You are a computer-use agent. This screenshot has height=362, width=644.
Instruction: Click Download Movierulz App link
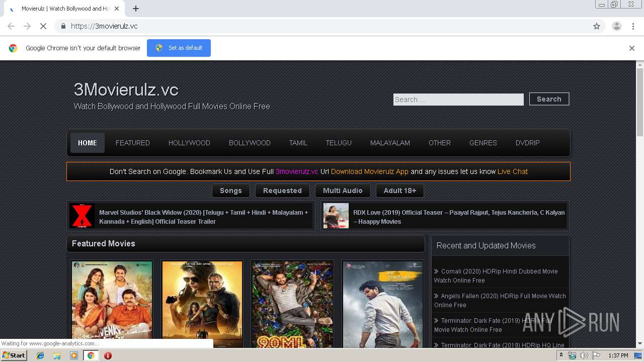point(370,171)
